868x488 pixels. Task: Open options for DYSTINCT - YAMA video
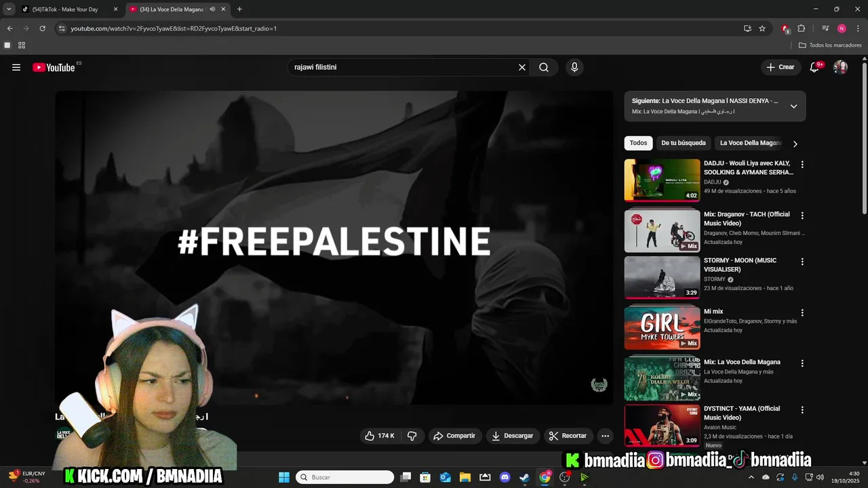point(802,410)
